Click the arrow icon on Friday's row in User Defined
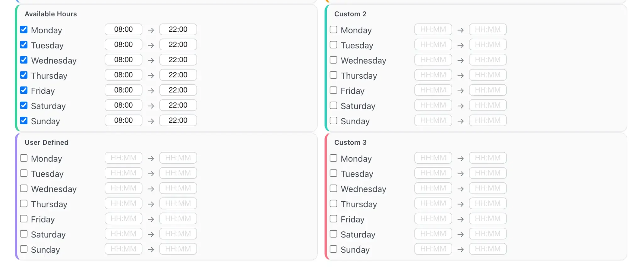644x275 pixels. point(151,218)
